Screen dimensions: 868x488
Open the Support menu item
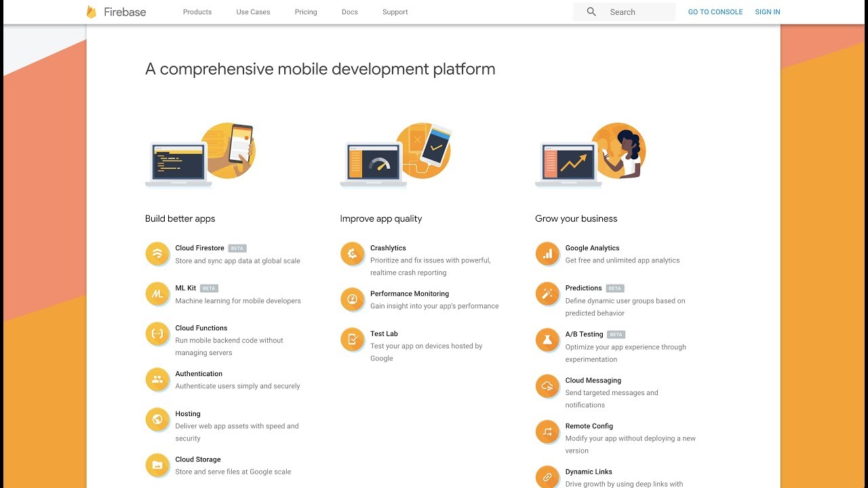coord(395,12)
